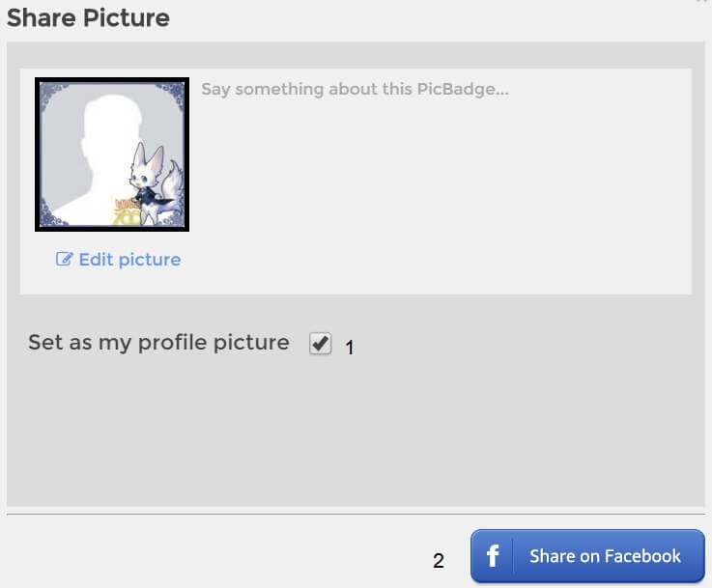Click the Set as my profile picture label
The height and width of the screenshot is (588, 712).
(158, 343)
